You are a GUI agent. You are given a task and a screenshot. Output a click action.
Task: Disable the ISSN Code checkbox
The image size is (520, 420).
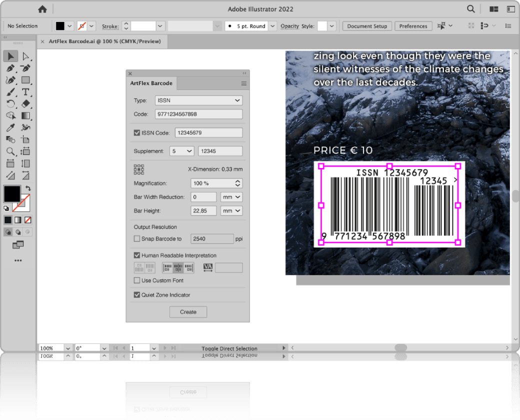pyautogui.click(x=137, y=133)
